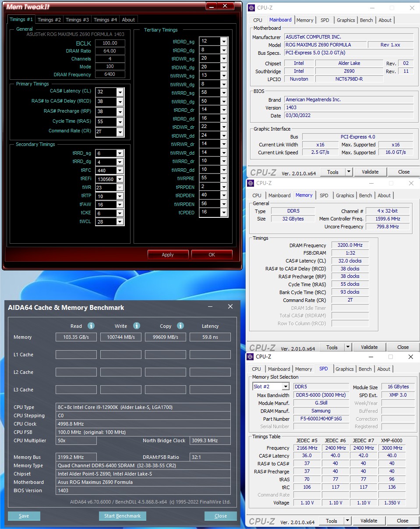Close the AIDA64 window with its title X
The width and height of the screenshot is (420, 529).
230,307
